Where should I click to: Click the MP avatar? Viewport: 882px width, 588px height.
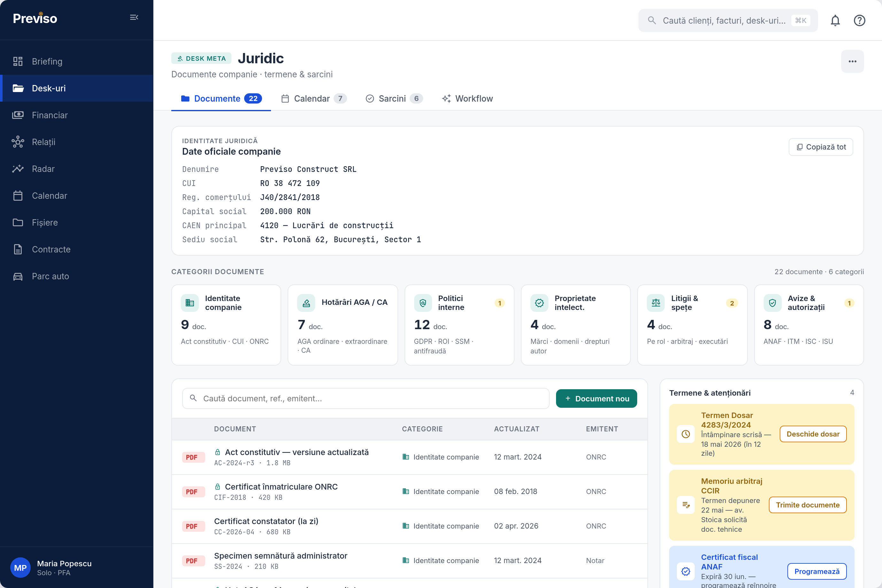20,568
